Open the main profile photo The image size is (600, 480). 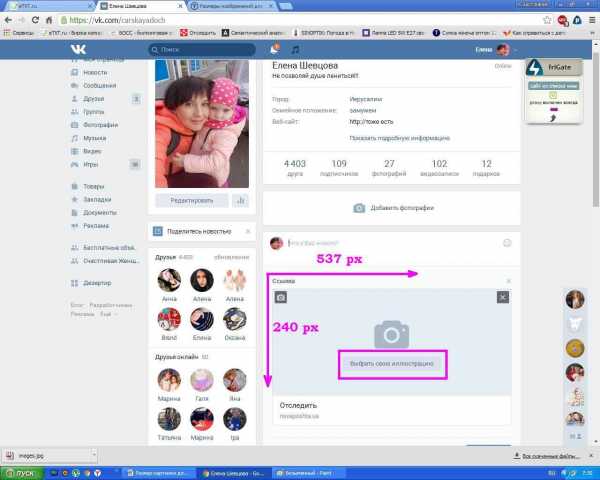click(x=202, y=124)
